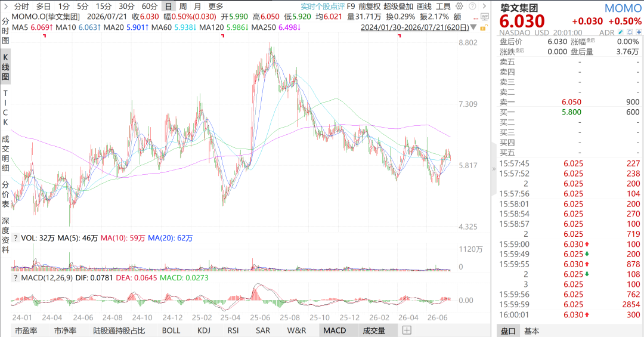This screenshot has height=337, width=644.
Task: Click the 15:59:59 trade with 2854 volume
Action: pos(569,305)
